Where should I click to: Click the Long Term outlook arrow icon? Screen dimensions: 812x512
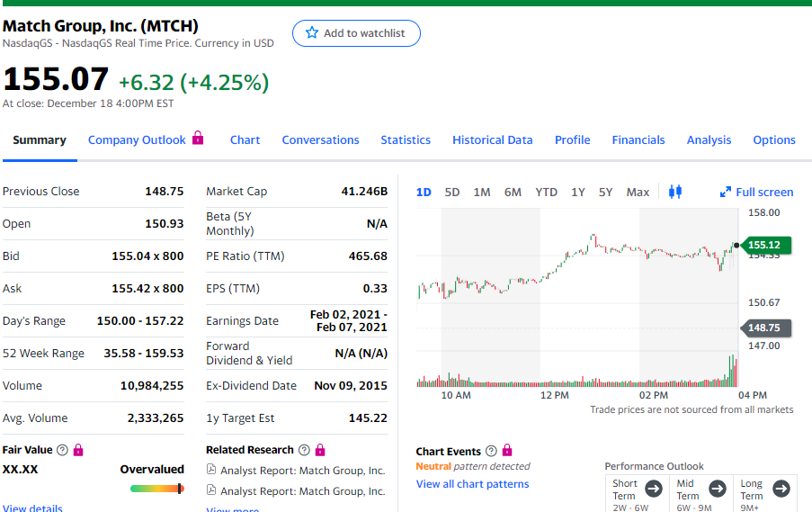(781, 489)
